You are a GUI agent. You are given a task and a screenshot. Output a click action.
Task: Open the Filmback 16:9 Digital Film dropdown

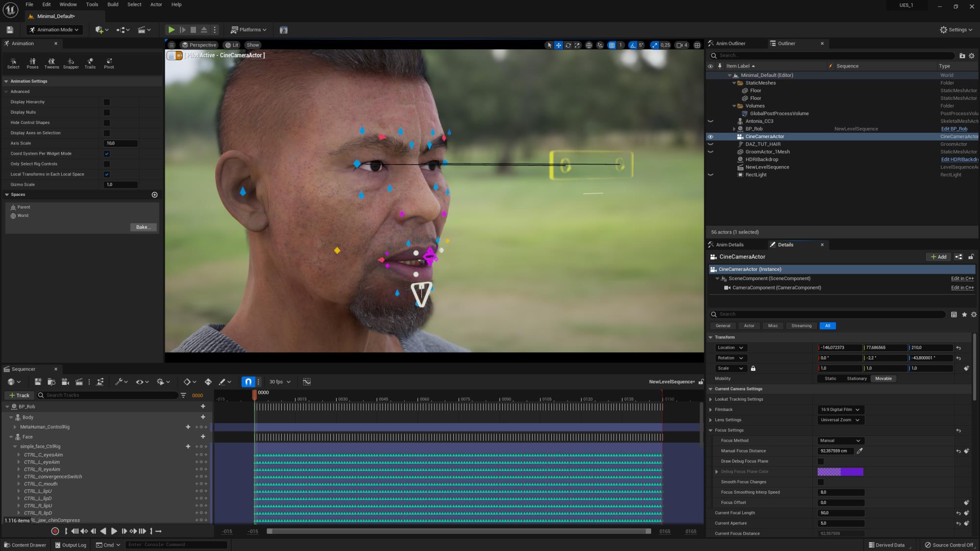(x=840, y=409)
